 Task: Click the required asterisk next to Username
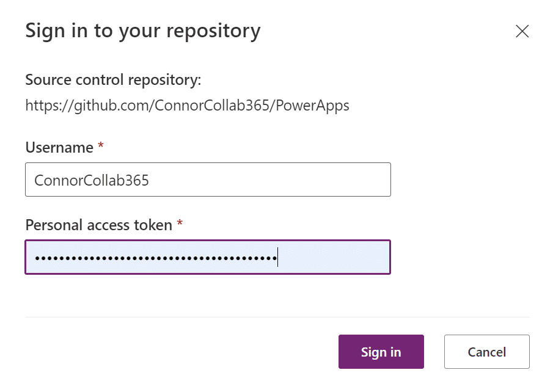coord(100,145)
